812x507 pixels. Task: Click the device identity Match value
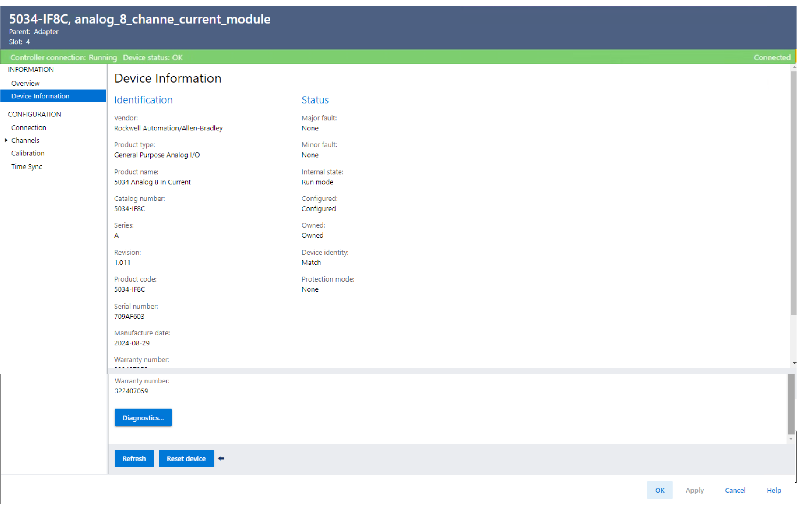(x=311, y=263)
